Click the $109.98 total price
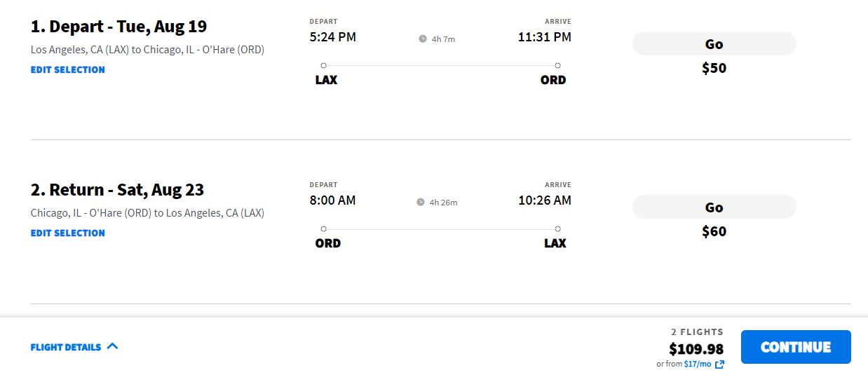868x382 pixels. pos(696,349)
